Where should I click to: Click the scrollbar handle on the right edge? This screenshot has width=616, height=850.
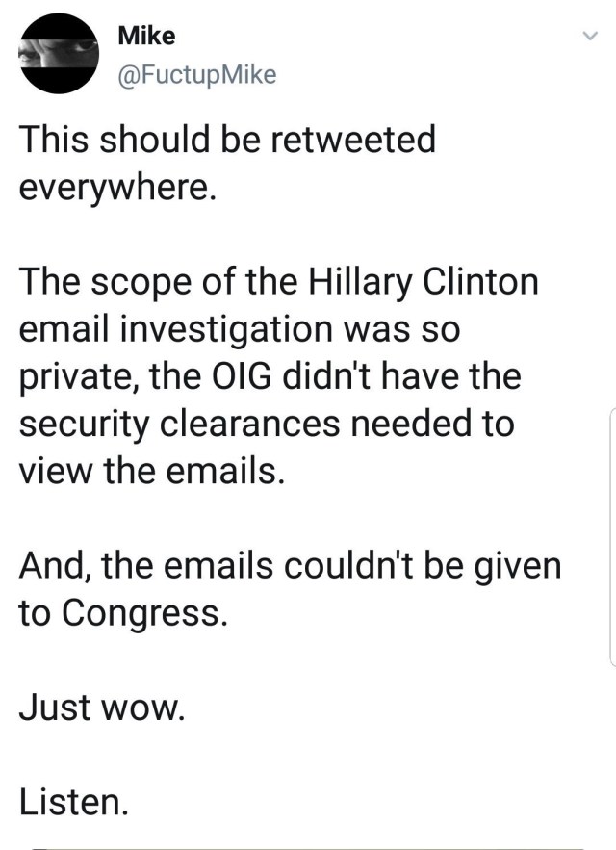tap(611, 535)
